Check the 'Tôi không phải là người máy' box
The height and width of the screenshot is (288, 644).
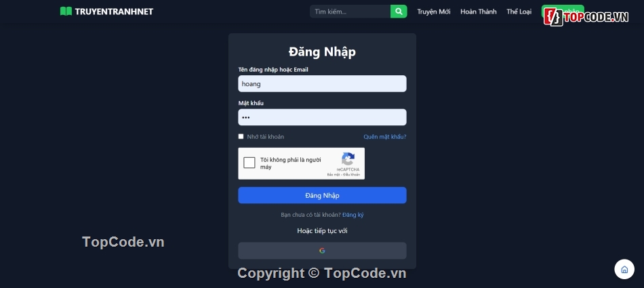click(249, 163)
